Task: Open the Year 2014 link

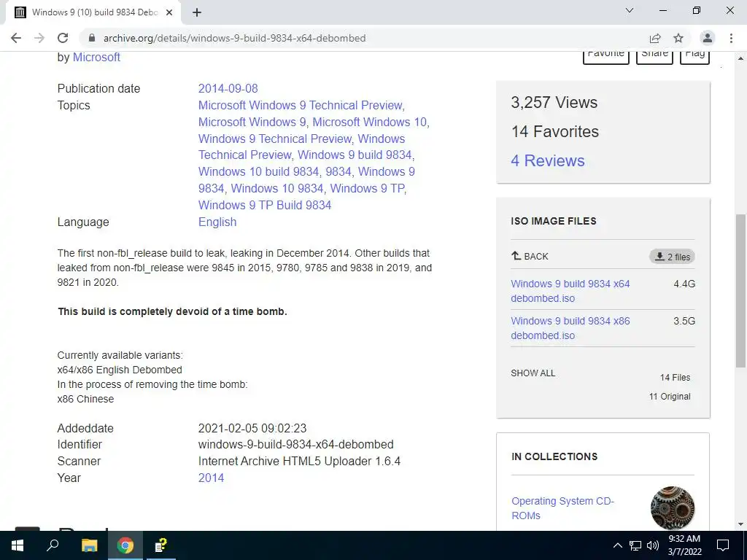Action: click(x=211, y=478)
